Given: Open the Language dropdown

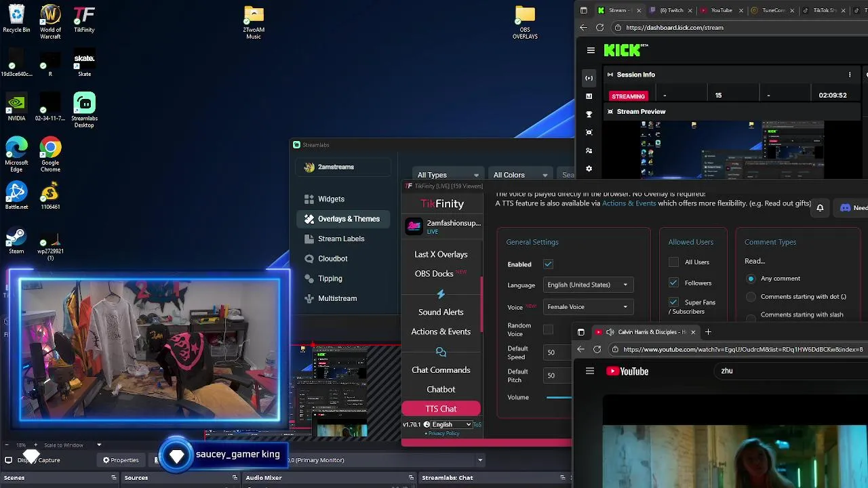Looking at the screenshot, I should 588,285.
